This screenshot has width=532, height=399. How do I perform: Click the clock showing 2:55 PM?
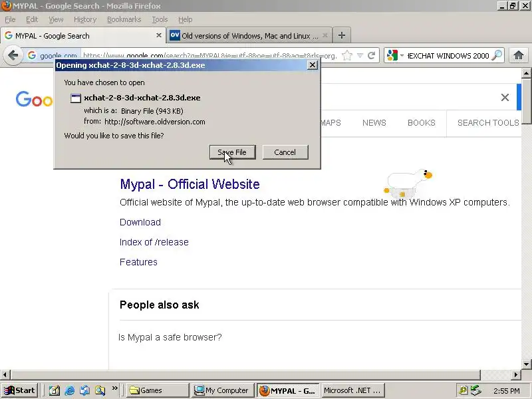tap(507, 391)
